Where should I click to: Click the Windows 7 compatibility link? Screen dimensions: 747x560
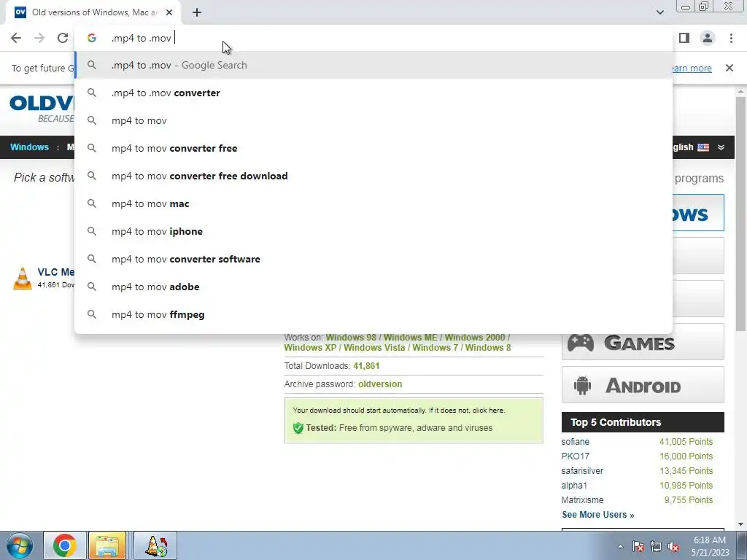point(435,348)
